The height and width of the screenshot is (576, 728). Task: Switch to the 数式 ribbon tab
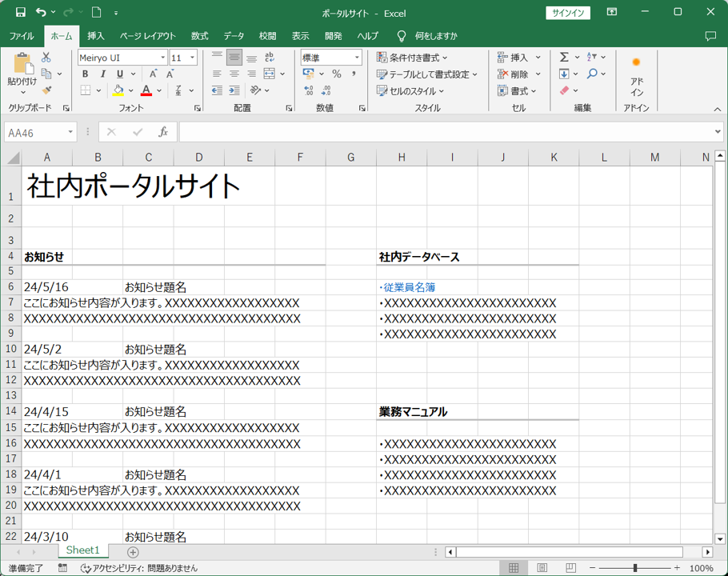(x=199, y=36)
